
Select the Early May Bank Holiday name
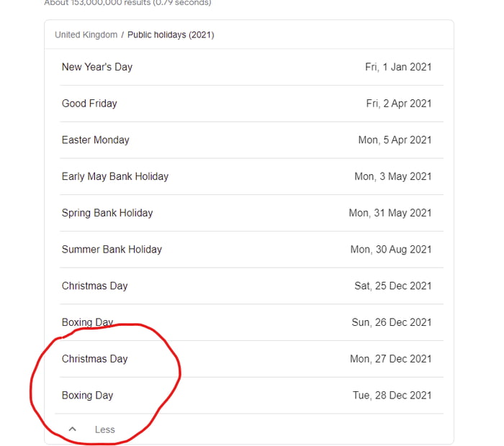pos(115,176)
